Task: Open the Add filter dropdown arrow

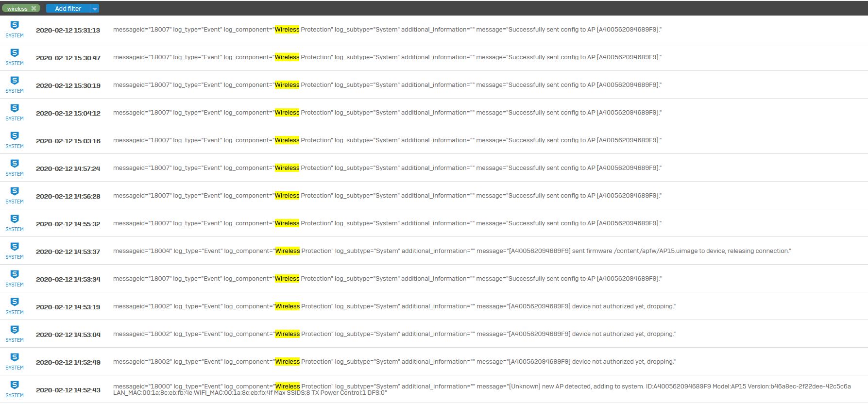Action: coord(95,8)
